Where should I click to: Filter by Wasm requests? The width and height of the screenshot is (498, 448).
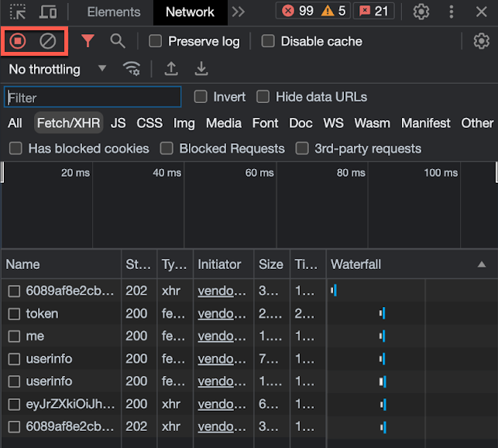[373, 123]
